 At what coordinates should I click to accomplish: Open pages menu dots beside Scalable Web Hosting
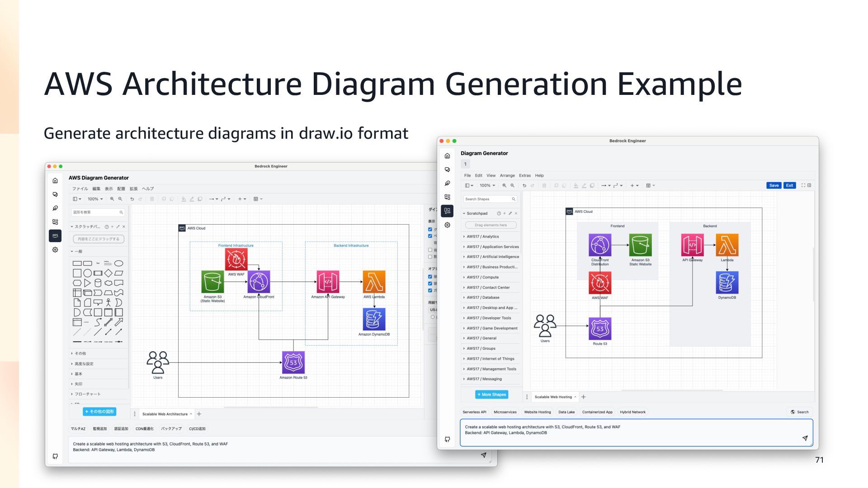click(527, 397)
